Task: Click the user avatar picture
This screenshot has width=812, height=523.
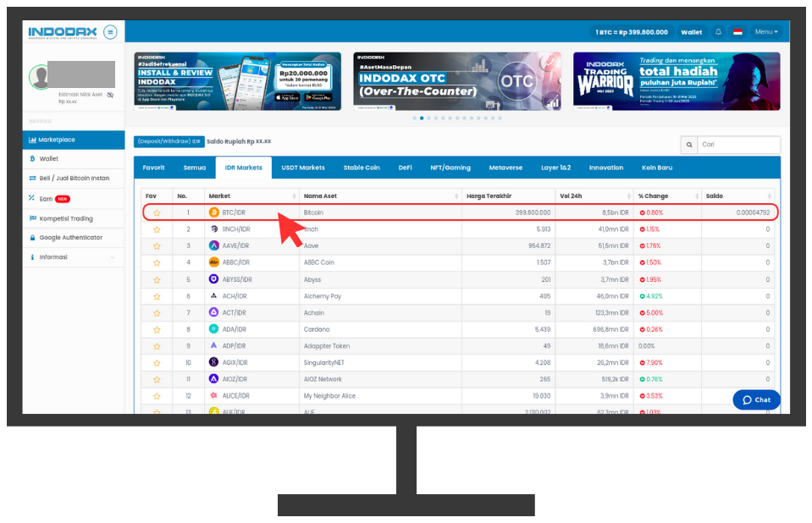Action: (x=40, y=77)
